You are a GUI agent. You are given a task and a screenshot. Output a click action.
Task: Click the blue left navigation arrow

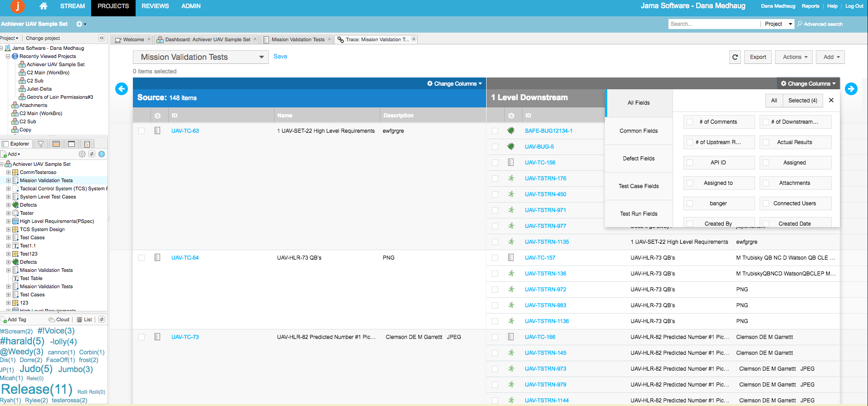122,89
